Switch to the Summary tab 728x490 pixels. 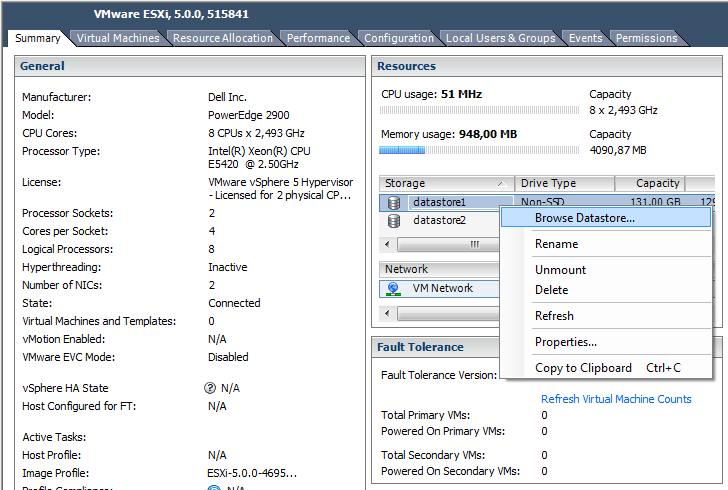[38, 38]
